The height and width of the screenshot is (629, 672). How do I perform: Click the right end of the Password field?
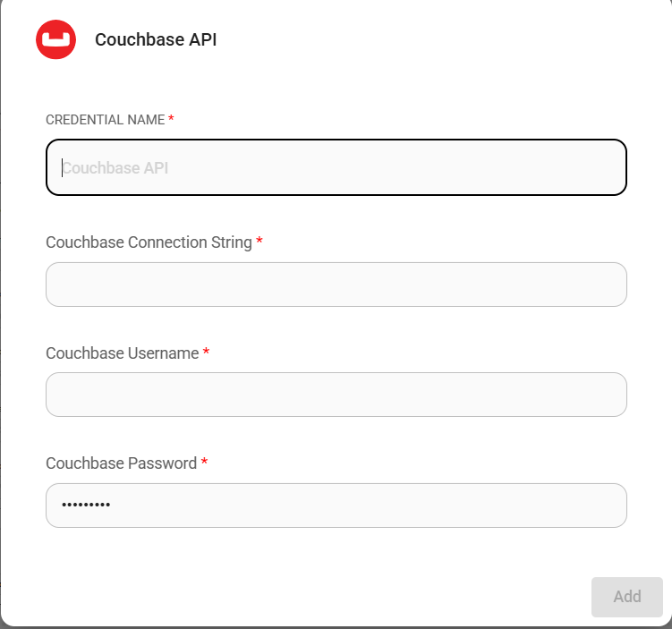608,506
